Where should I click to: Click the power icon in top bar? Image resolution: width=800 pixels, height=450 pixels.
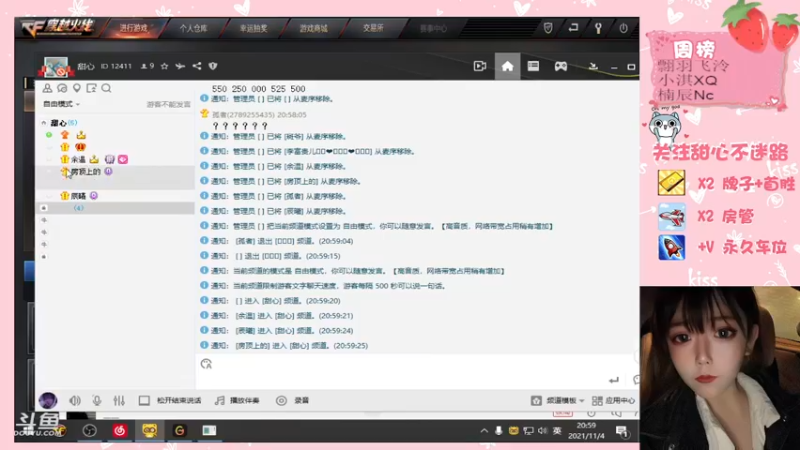coord(623,28)
